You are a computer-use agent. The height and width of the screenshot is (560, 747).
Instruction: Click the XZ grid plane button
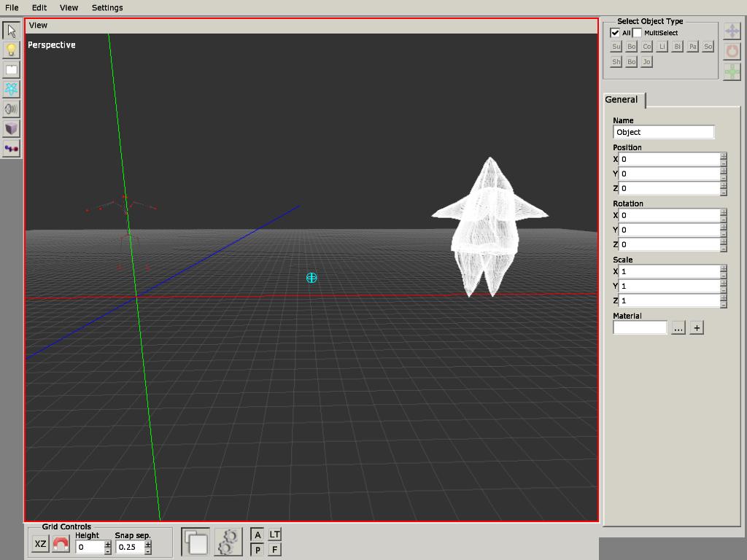click(x=41, y=544)
